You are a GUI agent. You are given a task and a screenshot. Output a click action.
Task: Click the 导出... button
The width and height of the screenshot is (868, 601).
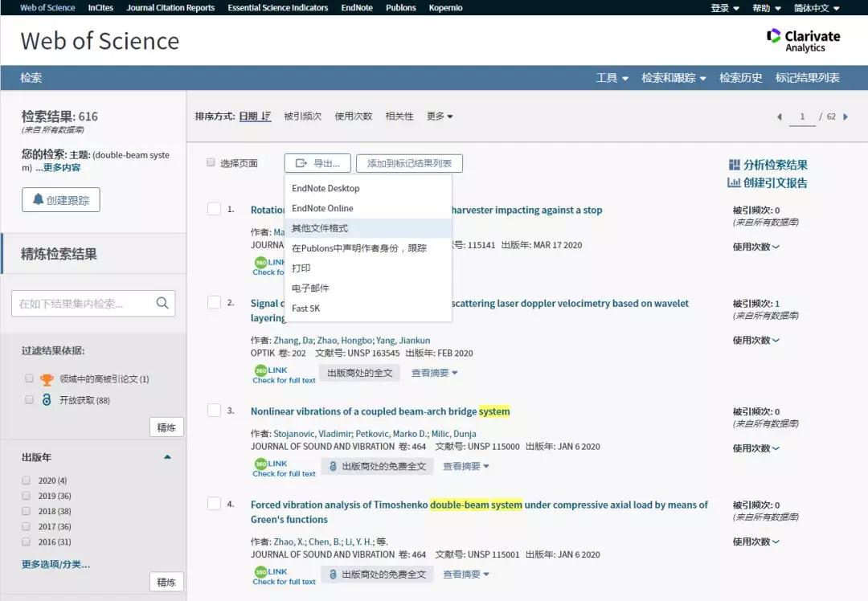(317, 163)
